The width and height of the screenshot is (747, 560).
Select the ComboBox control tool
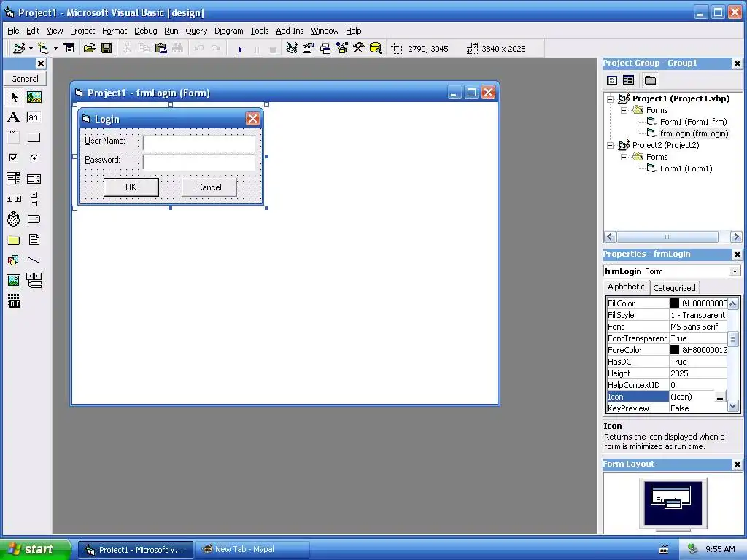pyautogui.click(x=14, y=179)
